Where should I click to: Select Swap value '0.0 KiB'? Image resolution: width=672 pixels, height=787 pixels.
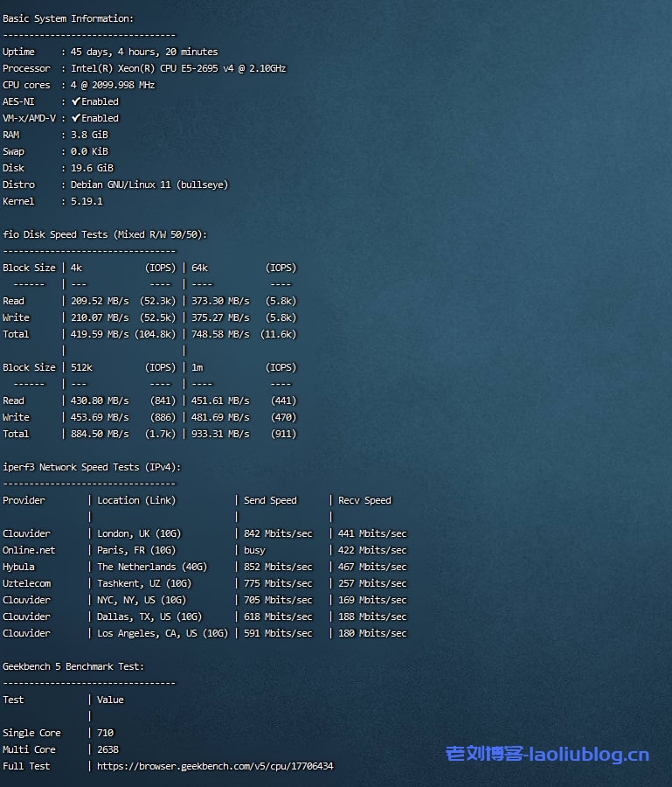89,151
